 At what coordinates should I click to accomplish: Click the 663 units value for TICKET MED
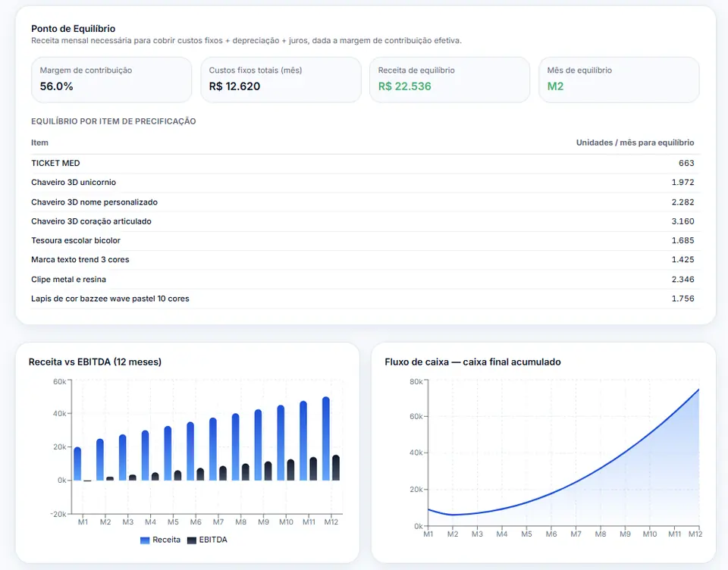(686, 163)
